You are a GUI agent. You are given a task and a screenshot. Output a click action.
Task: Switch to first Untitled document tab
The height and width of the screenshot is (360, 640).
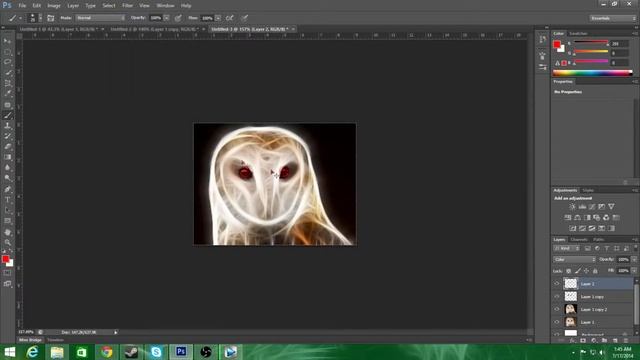pyautogui.click(x=58, y=29)
